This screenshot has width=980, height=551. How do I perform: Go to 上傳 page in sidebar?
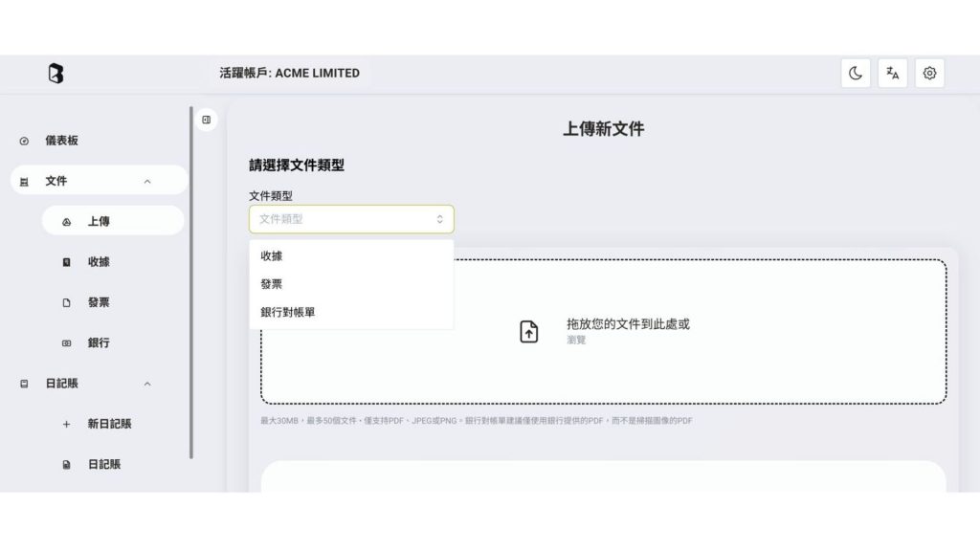tap(99, 221)
